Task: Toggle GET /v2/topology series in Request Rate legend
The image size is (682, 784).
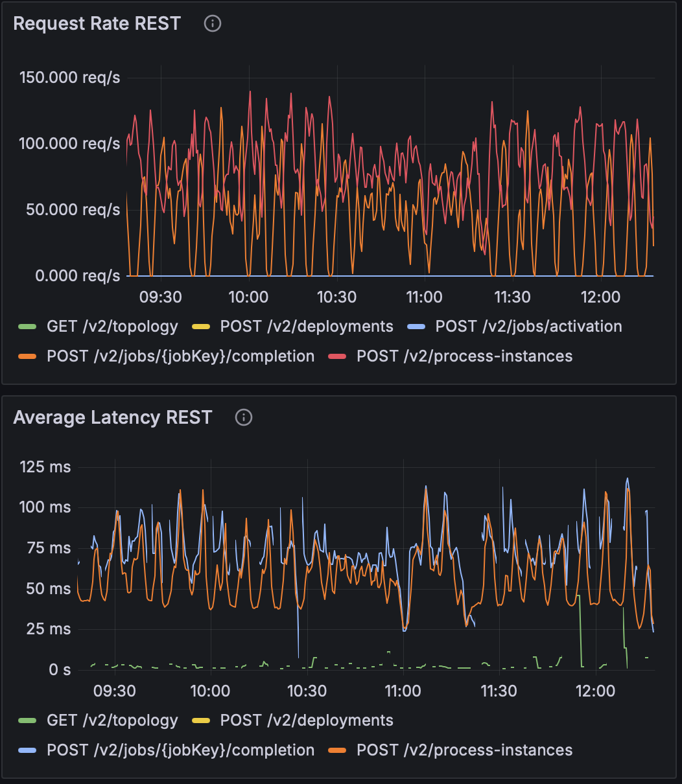Action: [112, 327]
